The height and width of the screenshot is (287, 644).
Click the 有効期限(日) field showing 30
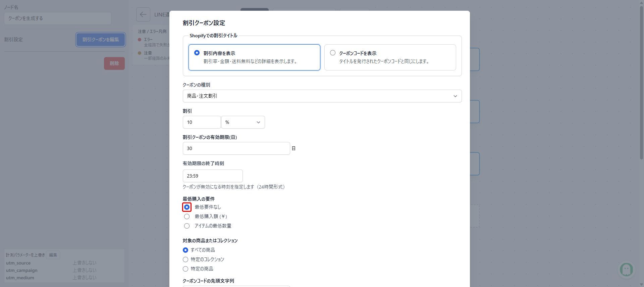click(x=236, y=148)
